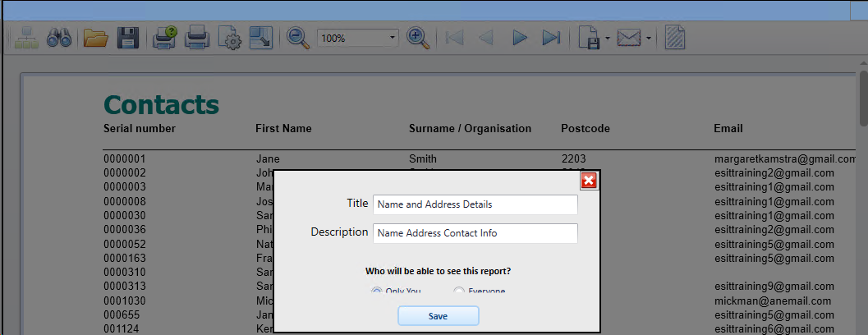Go to the previous page of the report
Viewport: 868px width, 335px height.
485,38
